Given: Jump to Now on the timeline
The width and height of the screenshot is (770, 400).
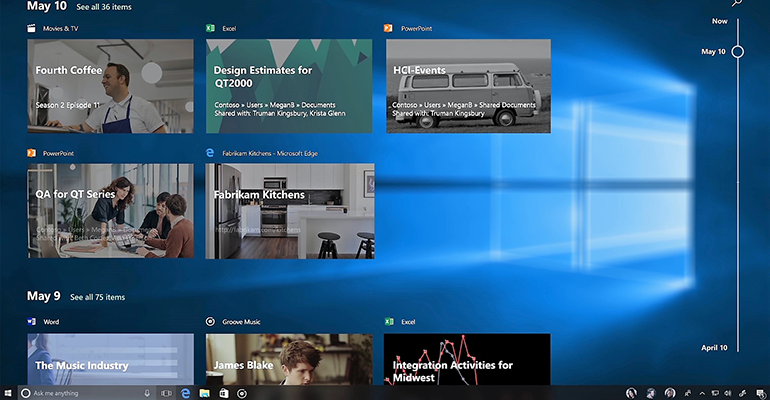Looking at the screenshot, I should pos(719,21).
